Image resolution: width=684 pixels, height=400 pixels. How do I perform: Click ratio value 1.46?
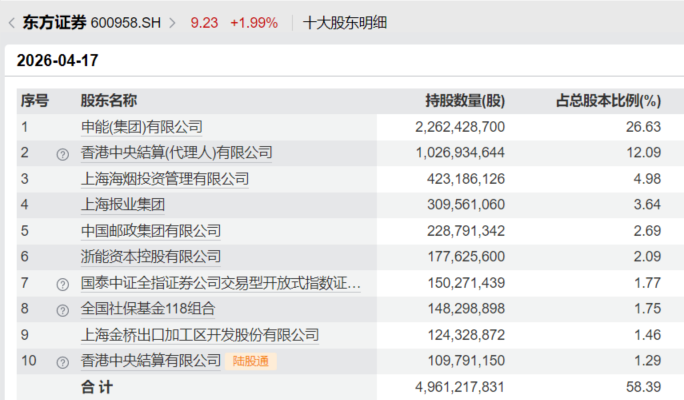648,335
